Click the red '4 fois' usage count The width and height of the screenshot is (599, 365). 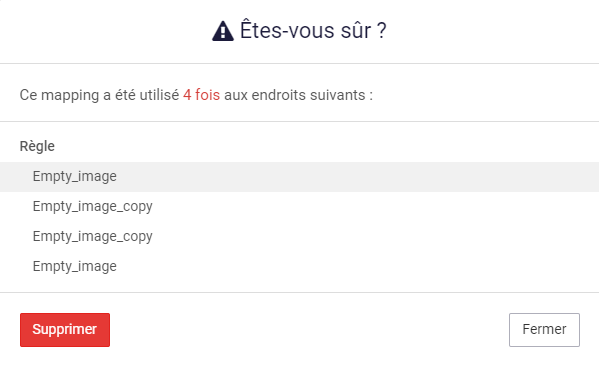point(201,95)
